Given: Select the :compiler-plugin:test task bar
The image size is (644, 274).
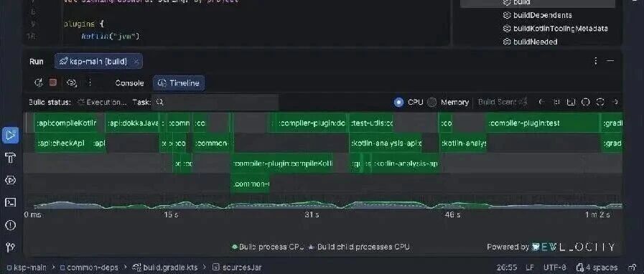Looking at the screenshot, I should pos(543,123).
